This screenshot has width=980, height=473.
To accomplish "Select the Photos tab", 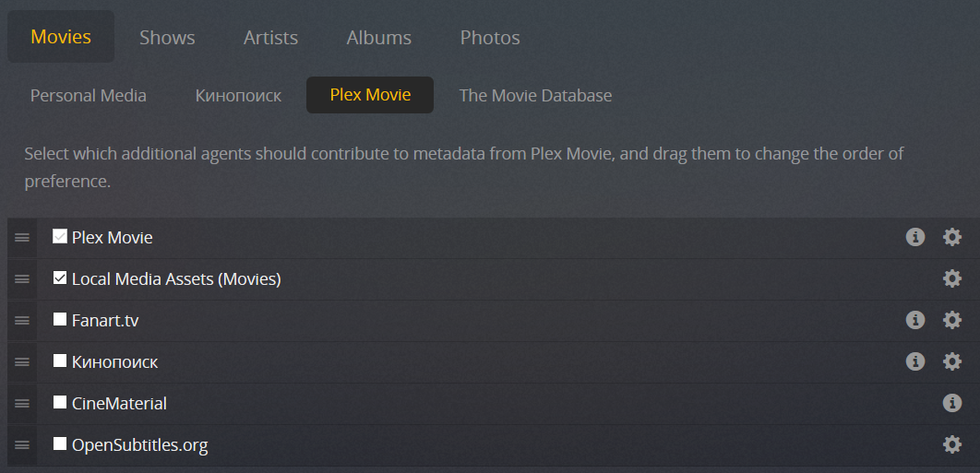I will click(490, 38).
